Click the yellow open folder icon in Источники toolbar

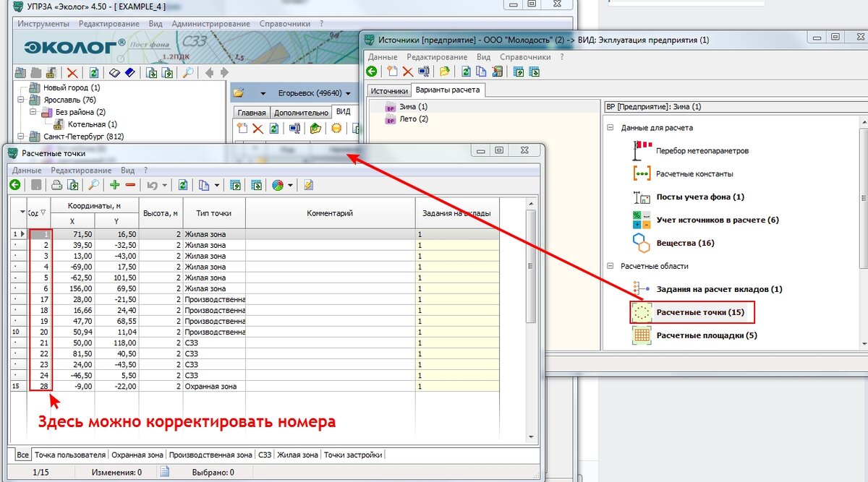click(445, 71)
